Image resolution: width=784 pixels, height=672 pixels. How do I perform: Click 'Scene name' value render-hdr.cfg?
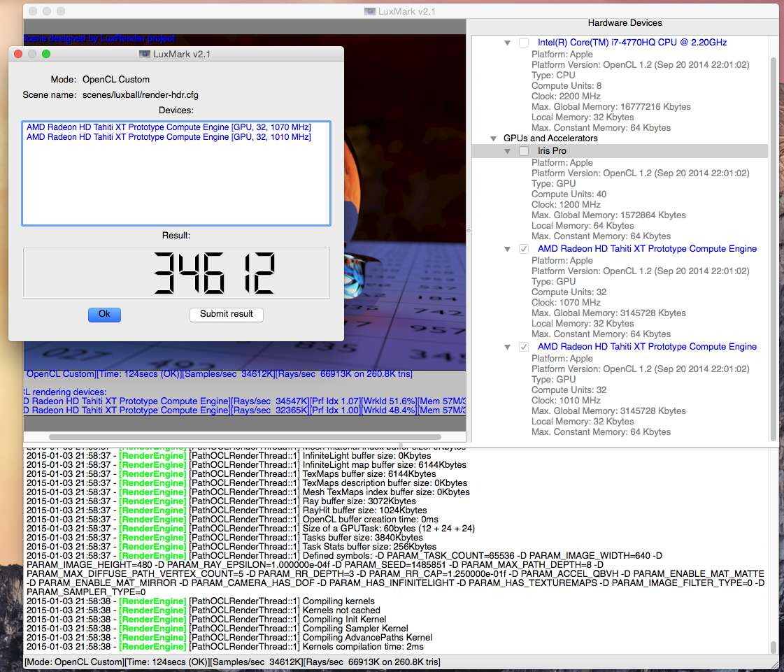click(x=140, y=95)
